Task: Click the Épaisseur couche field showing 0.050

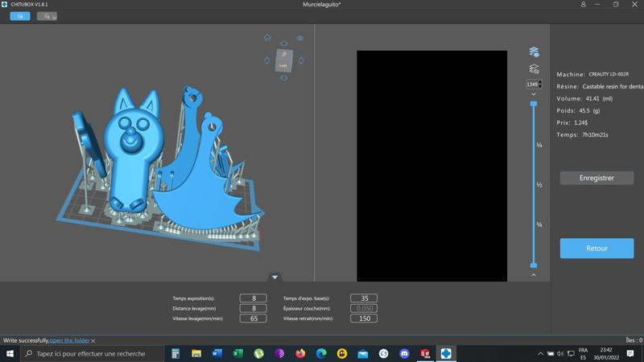Action: [x=364, y=308]
